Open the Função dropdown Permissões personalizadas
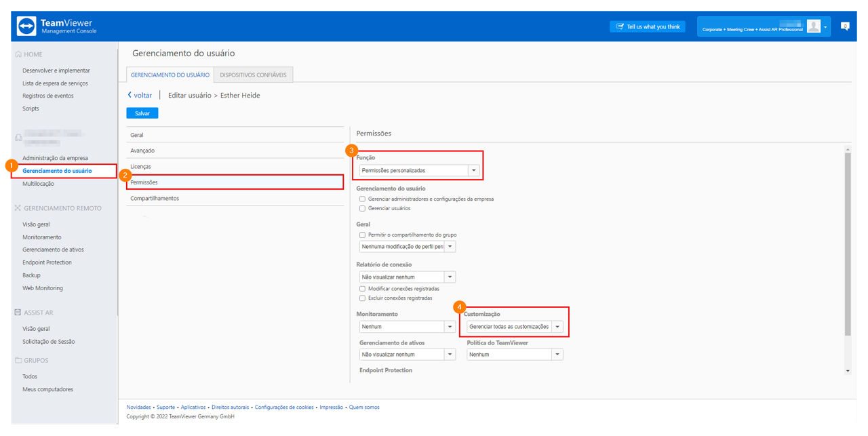 [419, 170]
